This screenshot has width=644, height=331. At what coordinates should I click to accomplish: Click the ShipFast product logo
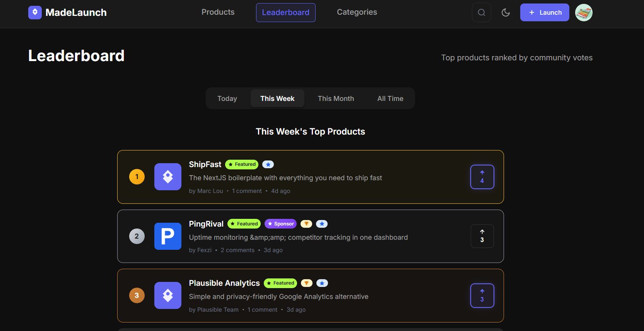tap(167, 177)
